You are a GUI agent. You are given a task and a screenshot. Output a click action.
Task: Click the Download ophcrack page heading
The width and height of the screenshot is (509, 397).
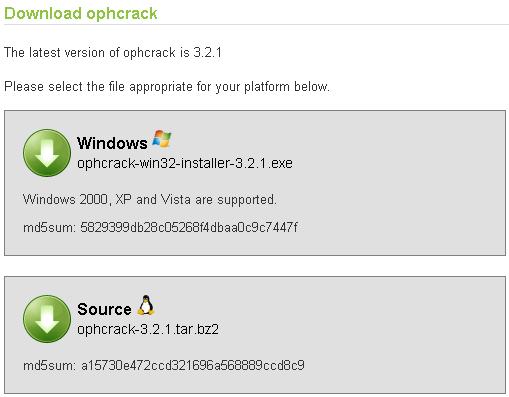tap(80, 14)
